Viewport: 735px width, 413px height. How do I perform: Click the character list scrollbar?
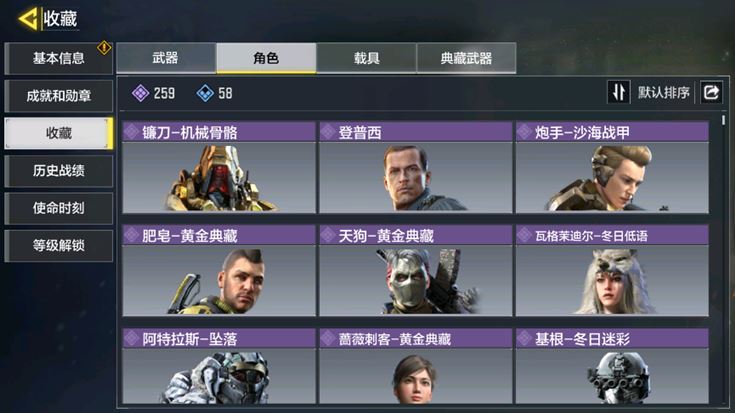pos(723,120)
